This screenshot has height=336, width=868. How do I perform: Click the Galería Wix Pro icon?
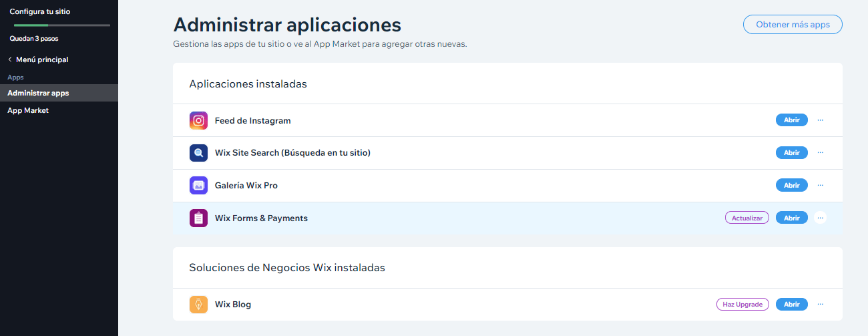point(198,186)
